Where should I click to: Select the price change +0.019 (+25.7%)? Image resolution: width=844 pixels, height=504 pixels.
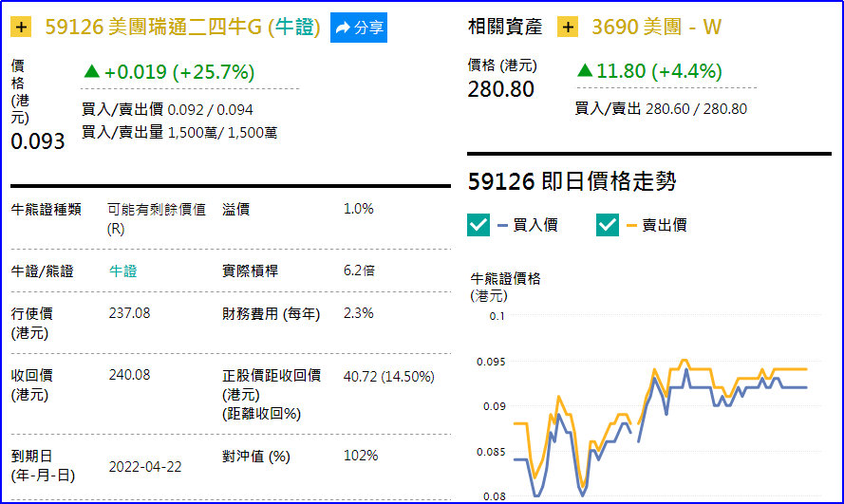point(179,72)
